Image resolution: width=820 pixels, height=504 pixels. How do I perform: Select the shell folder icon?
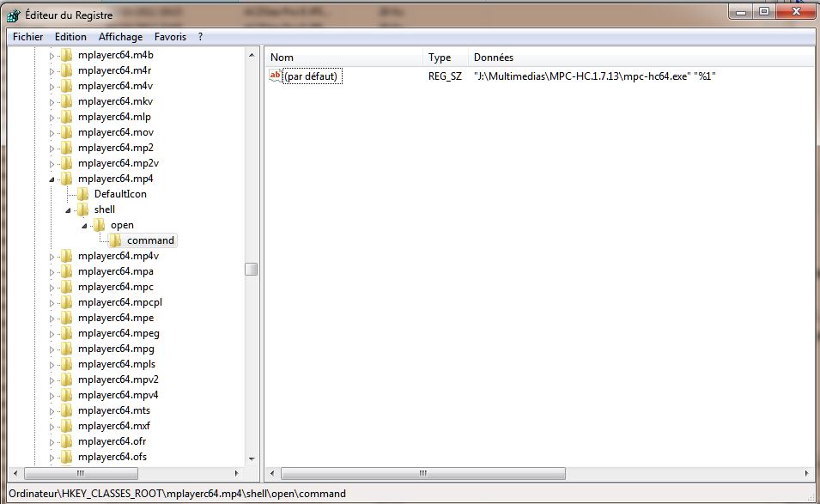click(82, 209)
